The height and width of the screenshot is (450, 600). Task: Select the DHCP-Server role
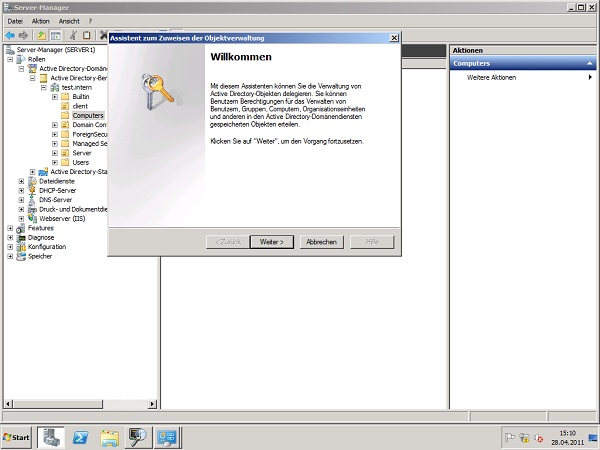(57, 191)
